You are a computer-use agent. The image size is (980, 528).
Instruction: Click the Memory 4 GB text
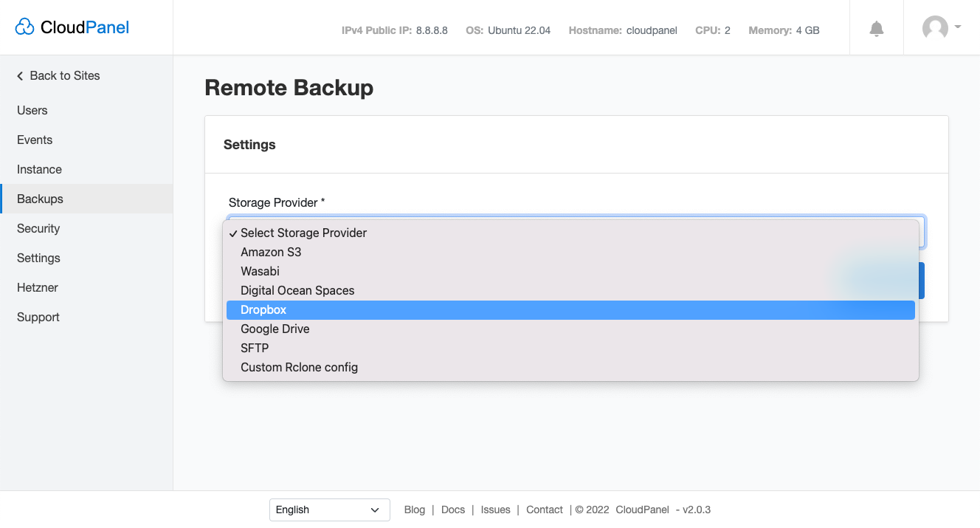pos(784,30)
